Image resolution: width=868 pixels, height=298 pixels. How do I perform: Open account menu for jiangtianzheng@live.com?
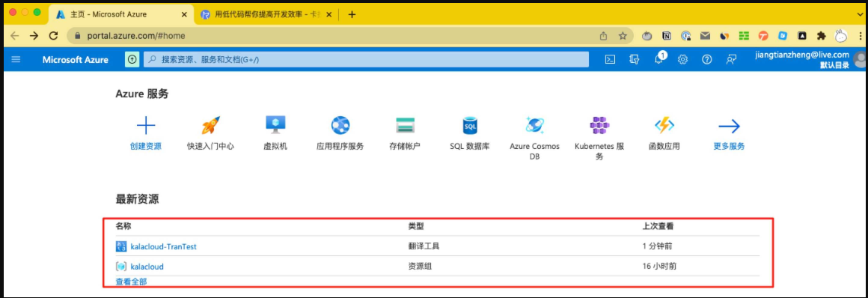coord(801,60)
